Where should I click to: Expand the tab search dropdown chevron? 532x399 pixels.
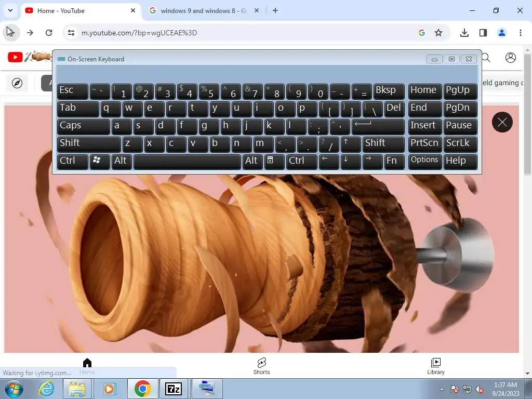tap(10, 10)
